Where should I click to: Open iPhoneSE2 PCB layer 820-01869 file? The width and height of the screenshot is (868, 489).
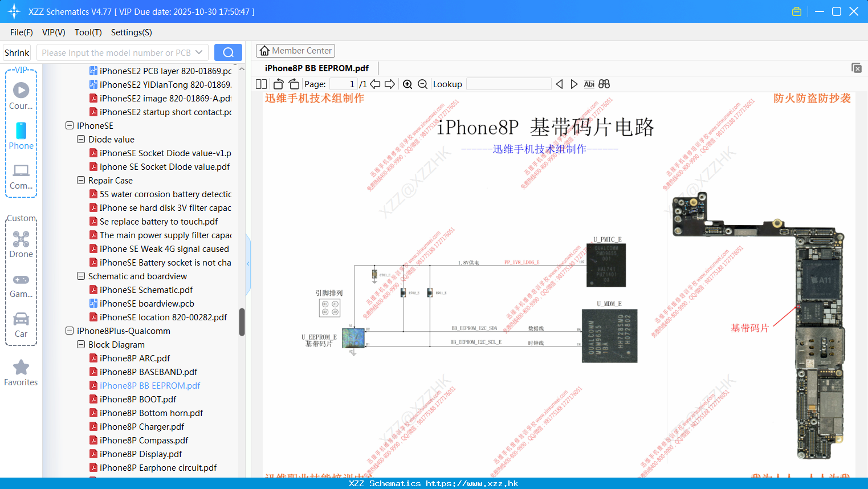(x=160, y=71)
